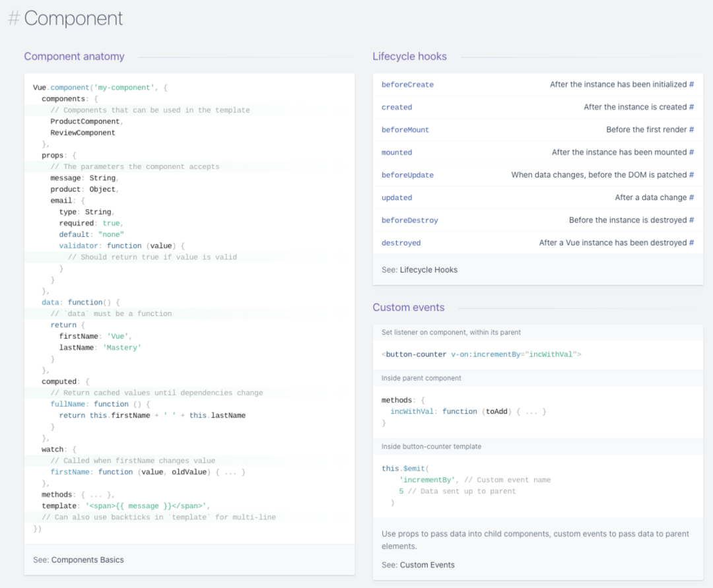The height and width of the screenshot is (588, 713).
Task: Jump to the Lifecycle hooks section heading
Action: pyautogui.click(x=409, y=57)
